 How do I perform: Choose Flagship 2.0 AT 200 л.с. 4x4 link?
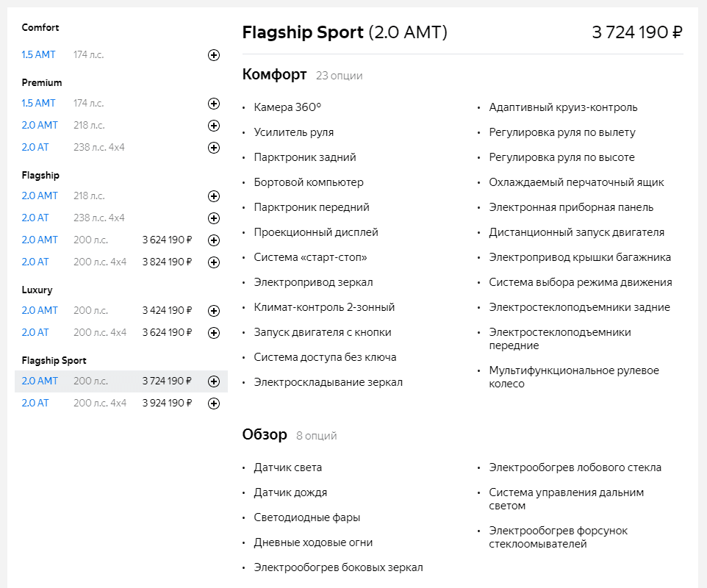(x=35, y=262)
